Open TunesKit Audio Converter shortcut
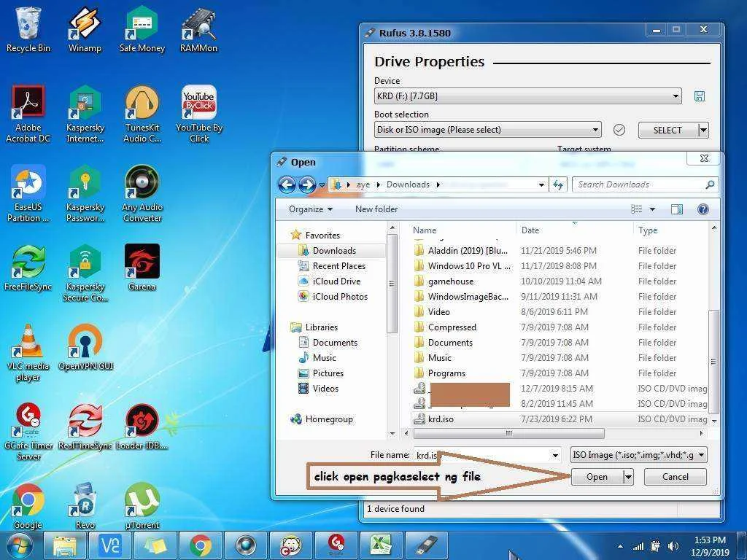Image resolution: width=747 pixels, height=560 pixels. [x=142, y=114]
